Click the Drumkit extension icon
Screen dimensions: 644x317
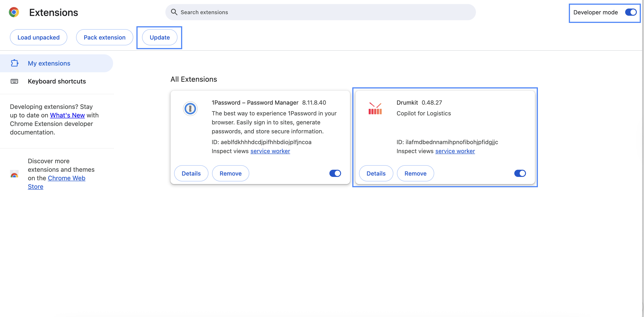click(x=375, y=109)
